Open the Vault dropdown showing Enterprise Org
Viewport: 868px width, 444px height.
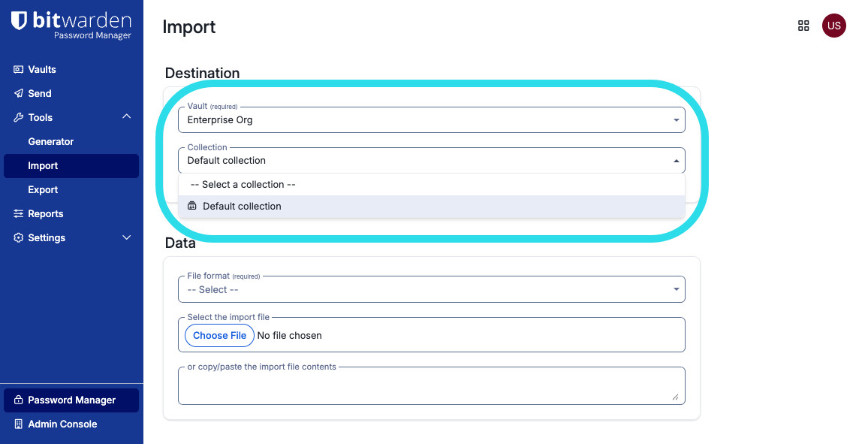point(431,120)
